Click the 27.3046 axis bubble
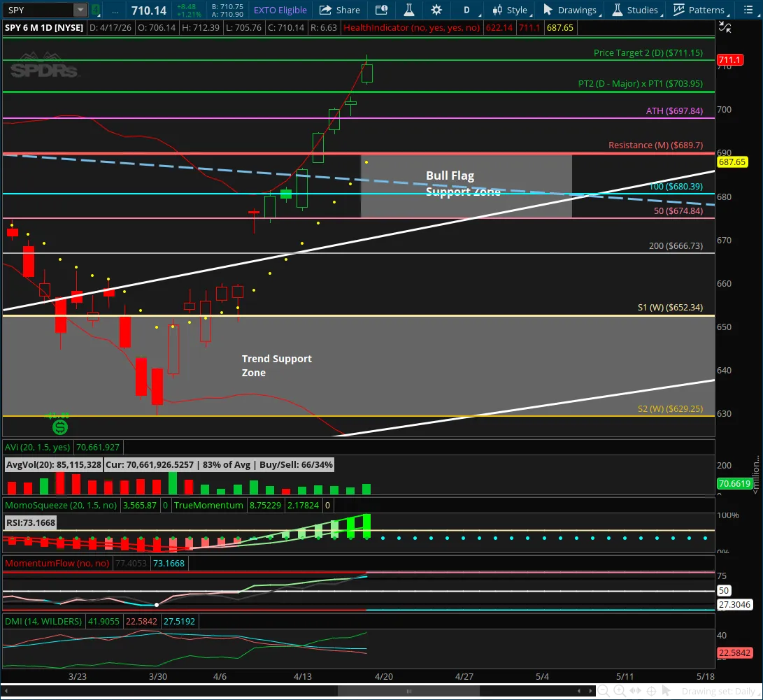The height and width of the screenshot is (700, 763). [735, 605]
